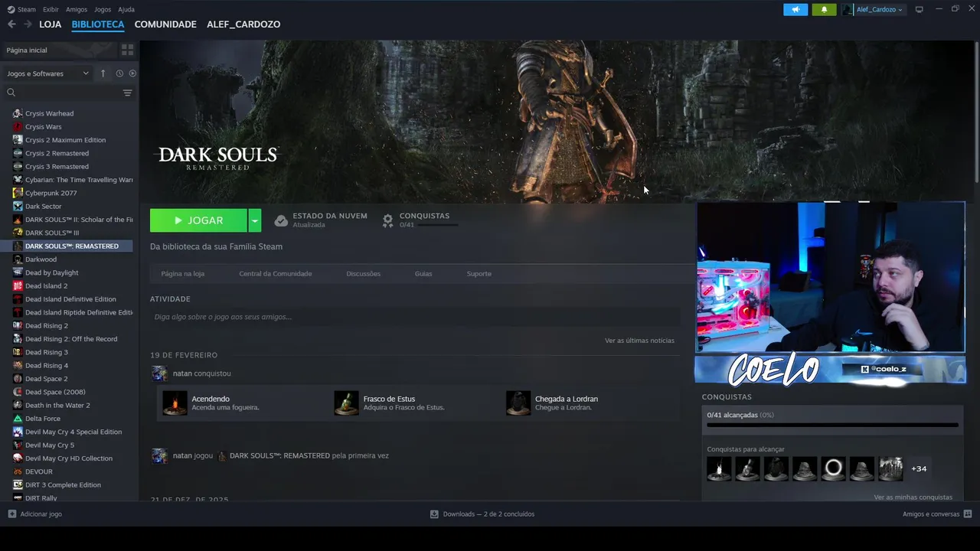Select DiRT 3 Complete Edition entry
The width and height of the screenshot is (980, 551).
coord(63,484)
